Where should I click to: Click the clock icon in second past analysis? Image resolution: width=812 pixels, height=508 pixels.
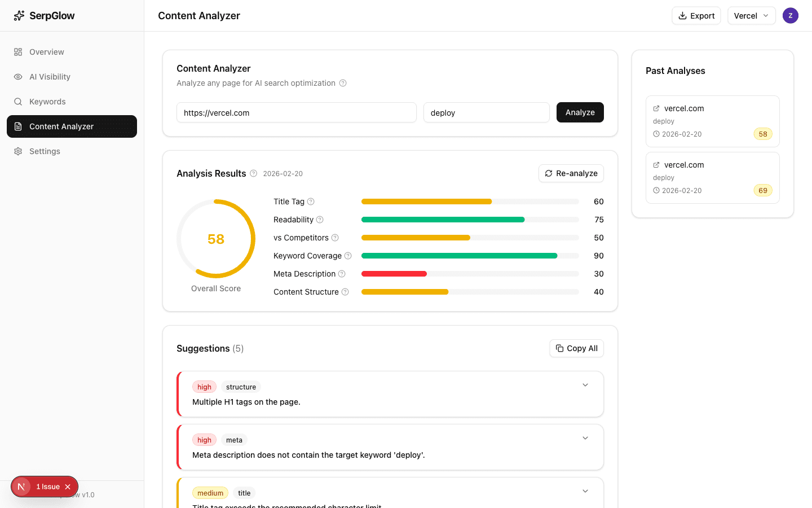point(656,190)
